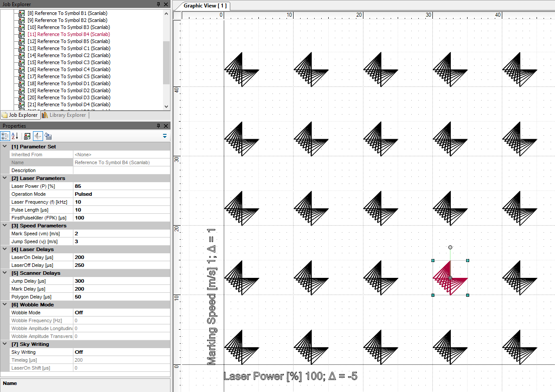The width and height of the screenshot is (555, 392).
Task: Click the paint bucket icon in Properties toolbar
Action: click(x=48, y=136)
